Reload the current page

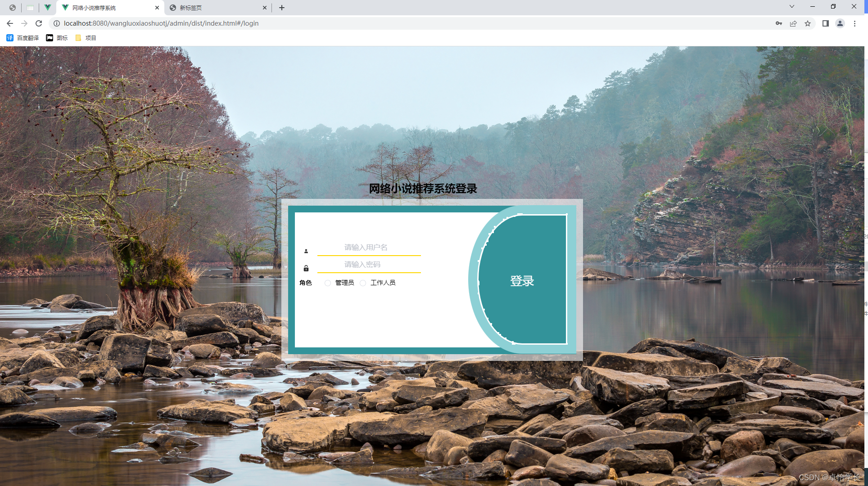click(x=39, y=23)
